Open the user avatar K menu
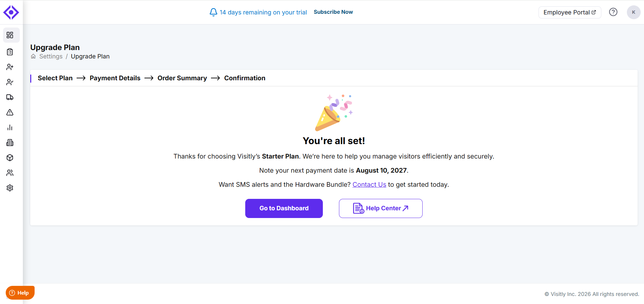 click(634, 12)
